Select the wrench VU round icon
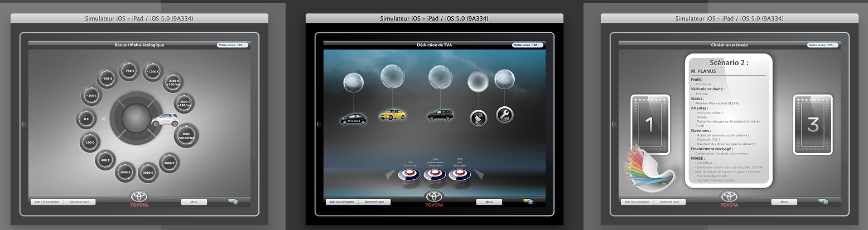 click(505, 115)
